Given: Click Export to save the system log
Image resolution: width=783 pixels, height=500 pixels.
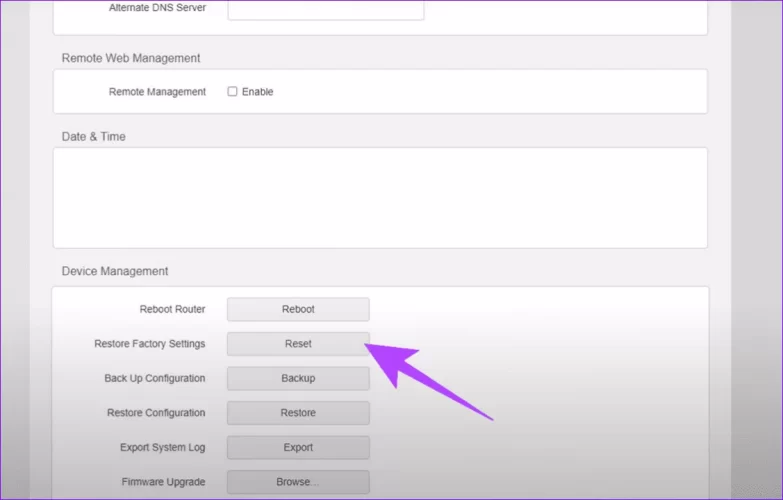Looking at the screenshot, I should (x=298, y=448).
